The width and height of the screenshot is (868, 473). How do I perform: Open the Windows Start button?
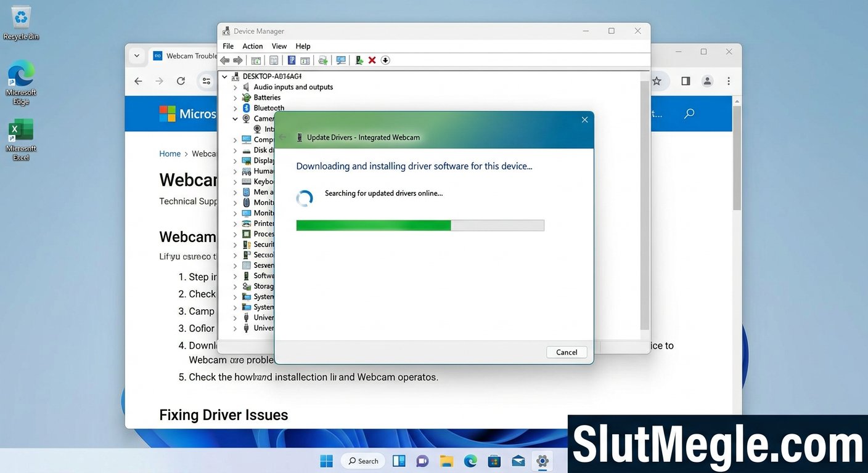326,461
